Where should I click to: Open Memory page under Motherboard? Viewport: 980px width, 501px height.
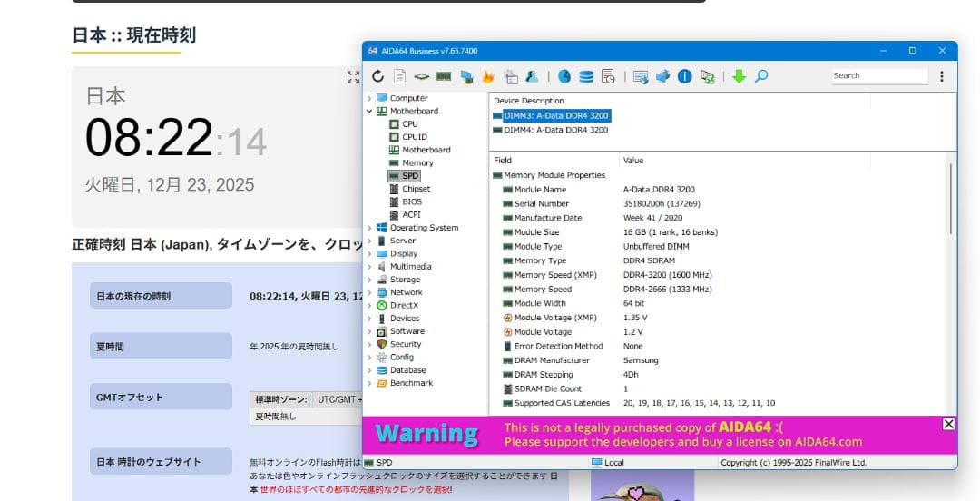coord(417,162)
